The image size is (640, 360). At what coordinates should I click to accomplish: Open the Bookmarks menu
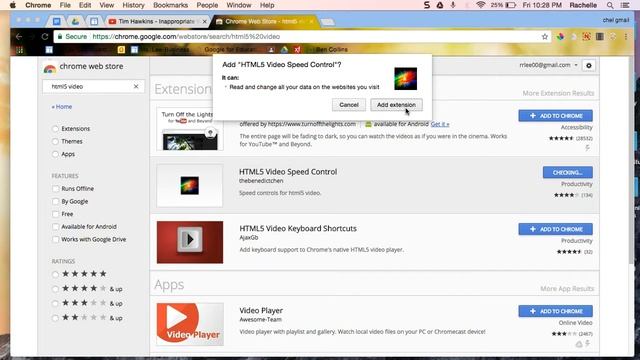tap(170, 5)
